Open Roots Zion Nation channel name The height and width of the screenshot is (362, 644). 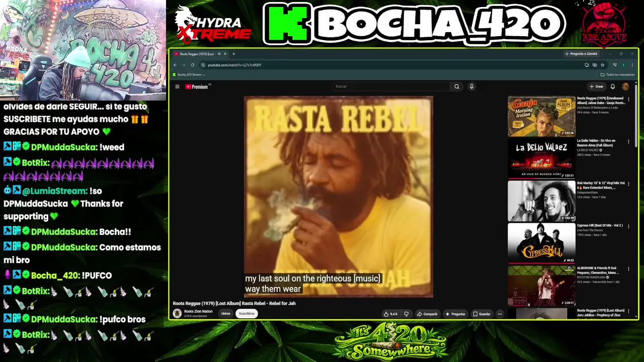(x=198, y=311)
